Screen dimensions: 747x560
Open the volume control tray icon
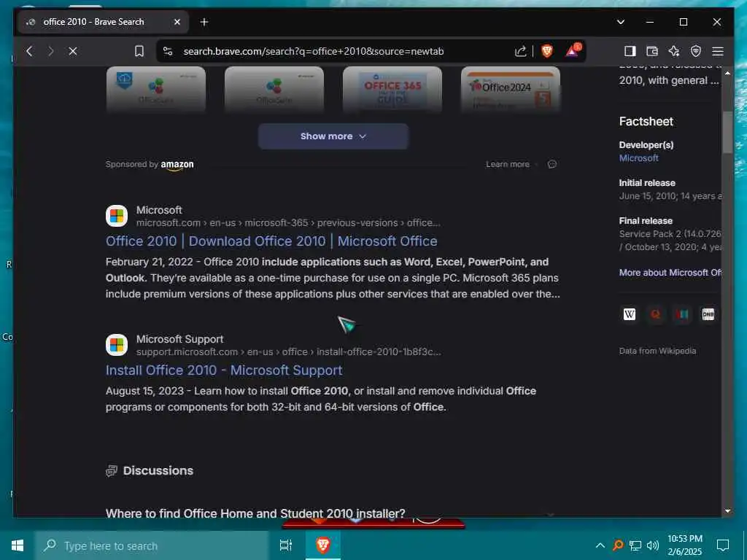[653, 545]
